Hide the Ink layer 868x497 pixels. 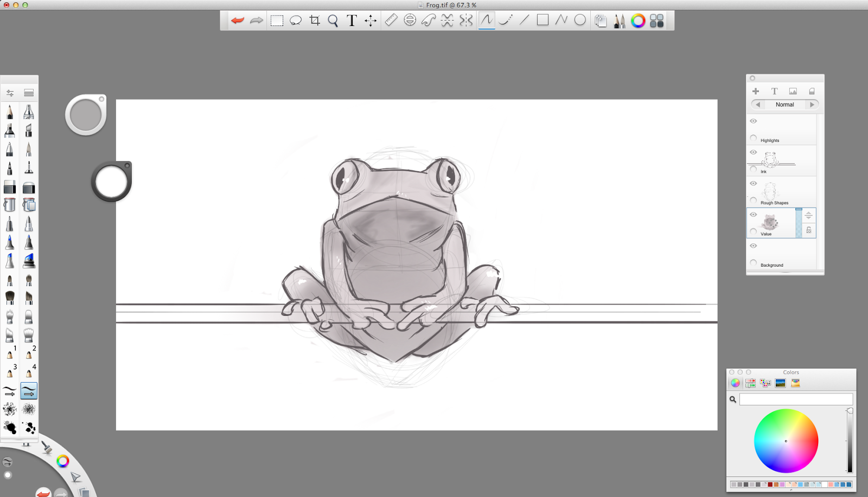[754, 152]
